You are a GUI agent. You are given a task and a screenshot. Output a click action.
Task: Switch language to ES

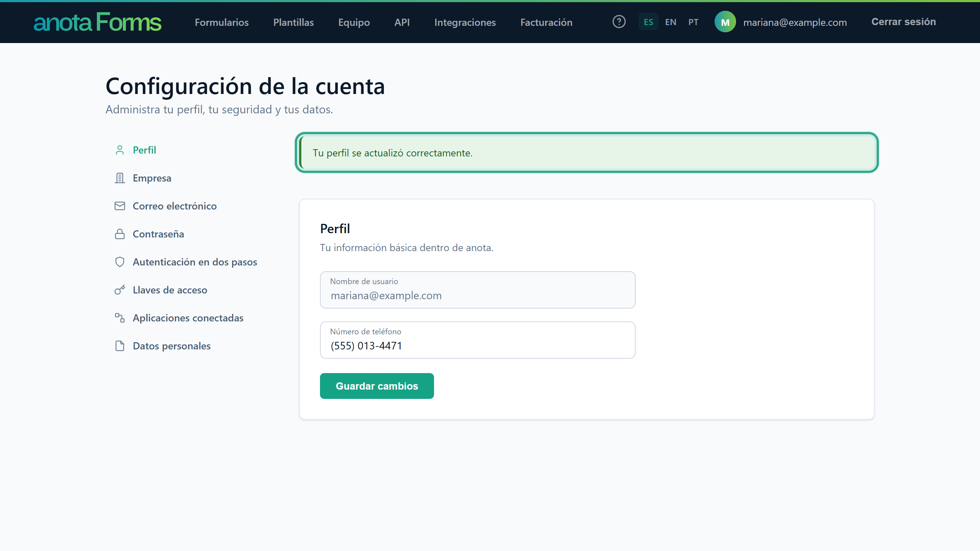648,22
